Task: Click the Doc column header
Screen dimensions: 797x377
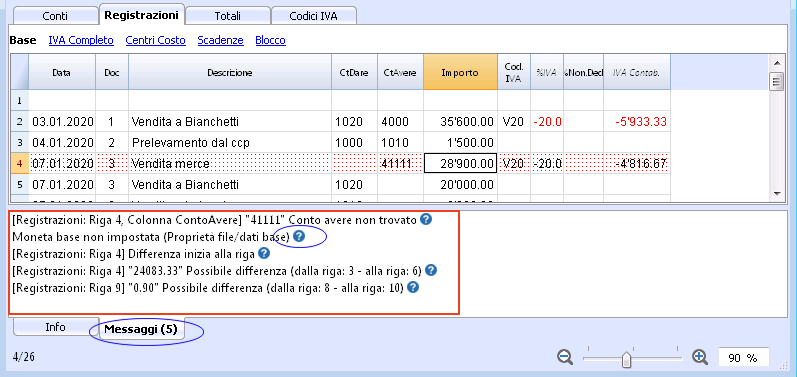Action: 112,73
